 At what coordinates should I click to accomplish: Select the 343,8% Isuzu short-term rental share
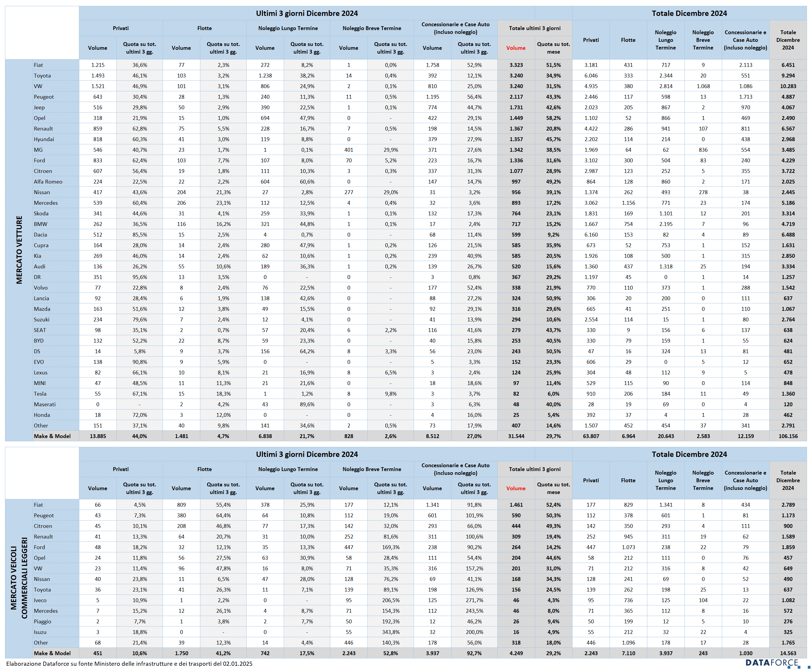(391, 632)
